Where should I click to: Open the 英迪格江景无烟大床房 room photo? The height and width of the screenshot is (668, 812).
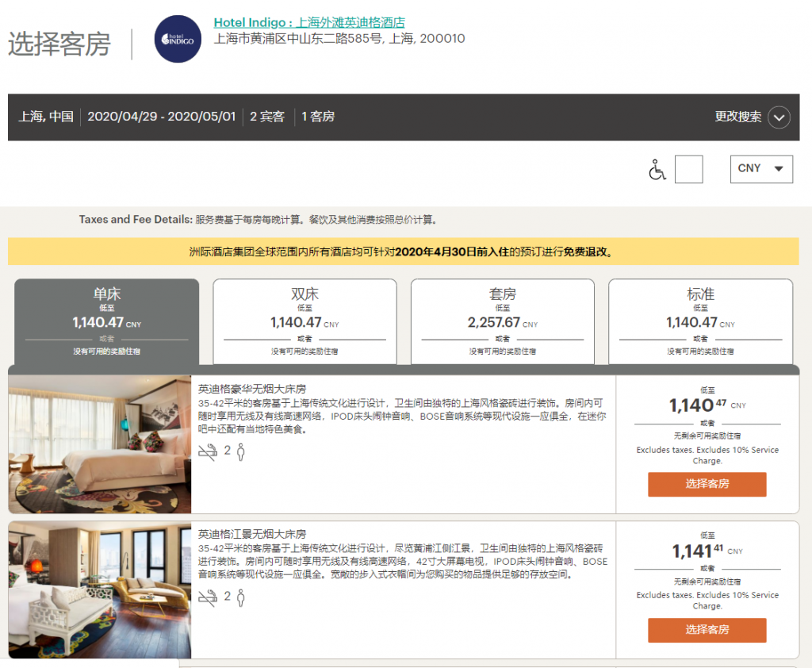pyautogui.click(x=100, y=589)
